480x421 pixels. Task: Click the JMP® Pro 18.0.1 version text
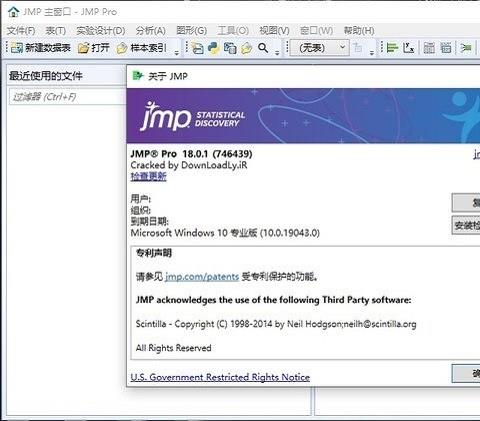point(191,154)
